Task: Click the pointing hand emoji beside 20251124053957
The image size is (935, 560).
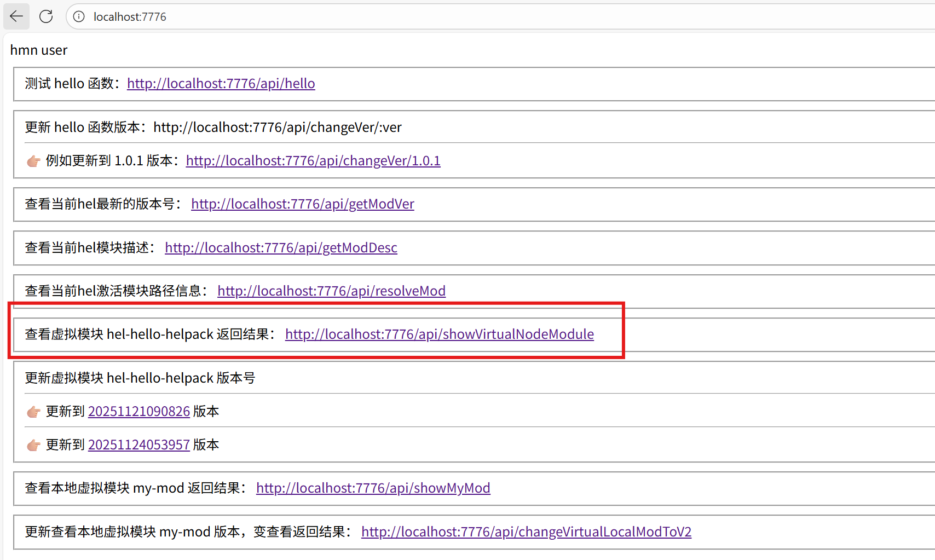Action: pyautogui.click(x=33, y=445)
